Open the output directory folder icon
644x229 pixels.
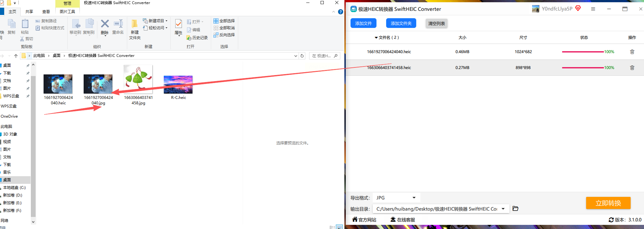[x=516, y=209]
